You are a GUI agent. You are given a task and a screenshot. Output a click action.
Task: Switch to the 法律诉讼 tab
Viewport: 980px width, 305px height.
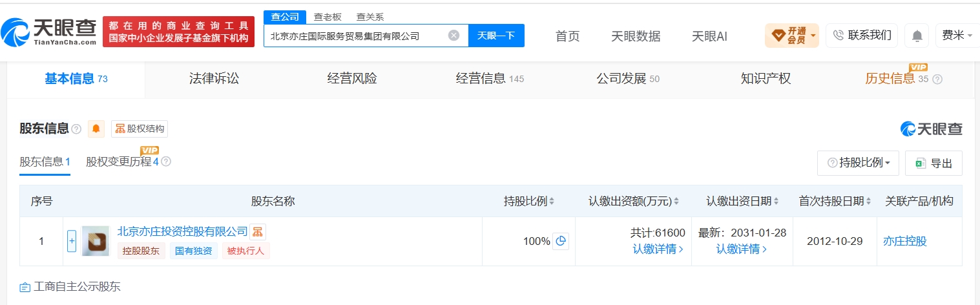pyautogui.click(x=214, y=79)
